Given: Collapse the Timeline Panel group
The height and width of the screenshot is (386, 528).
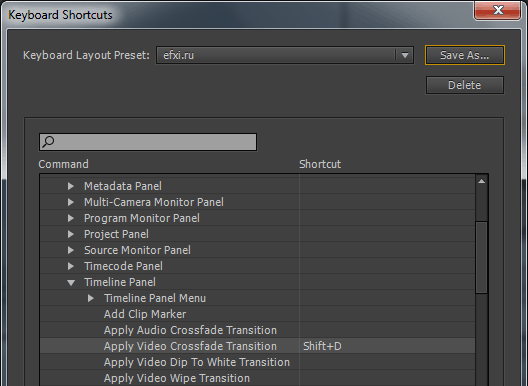Looking at the screenshot, I should tap(71, 283).
